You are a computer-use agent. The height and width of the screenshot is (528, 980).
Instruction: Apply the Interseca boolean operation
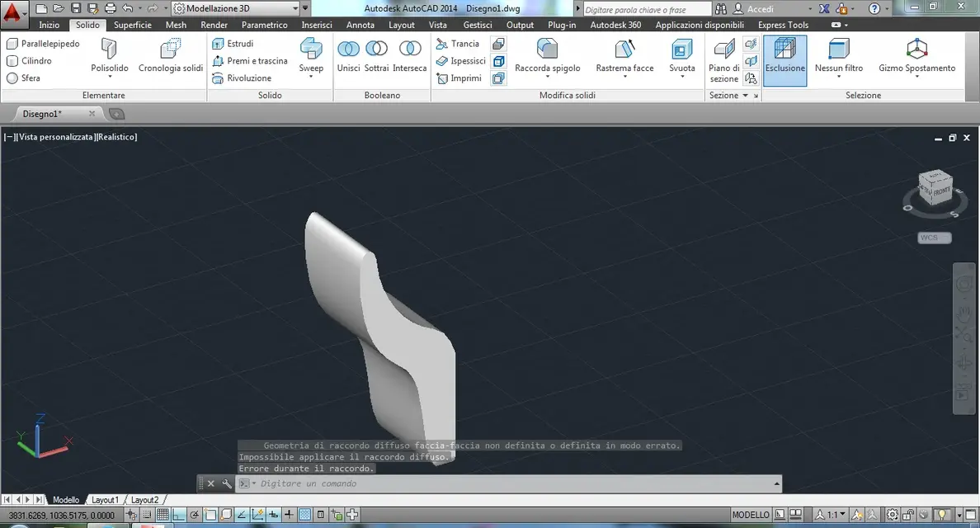[409, 55]
